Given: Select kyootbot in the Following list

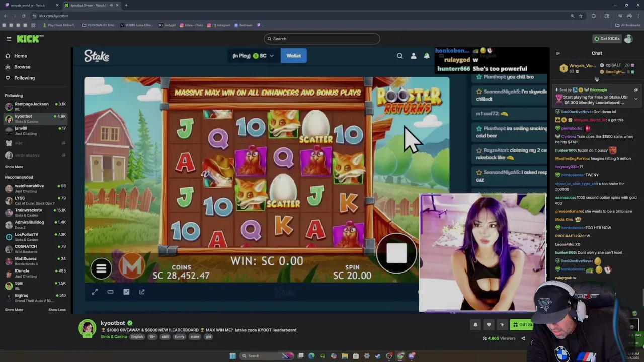Looking at the screenshot, I should coord(35,118).
